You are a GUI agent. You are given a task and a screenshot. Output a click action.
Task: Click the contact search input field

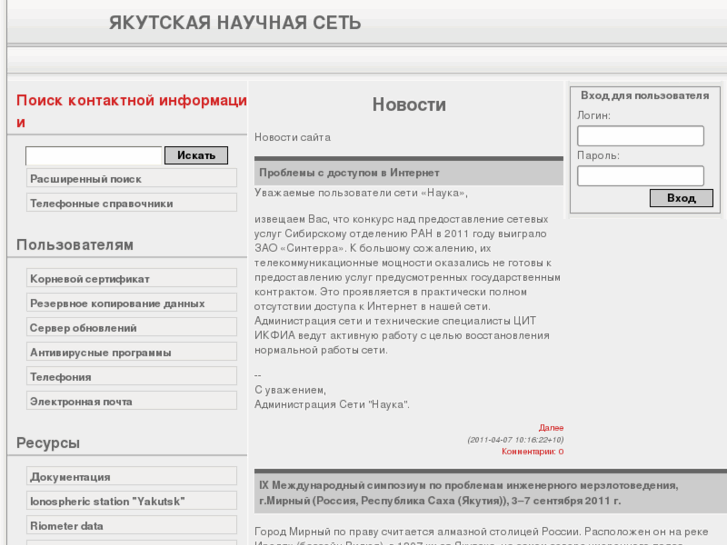click(x=94, y=155)
